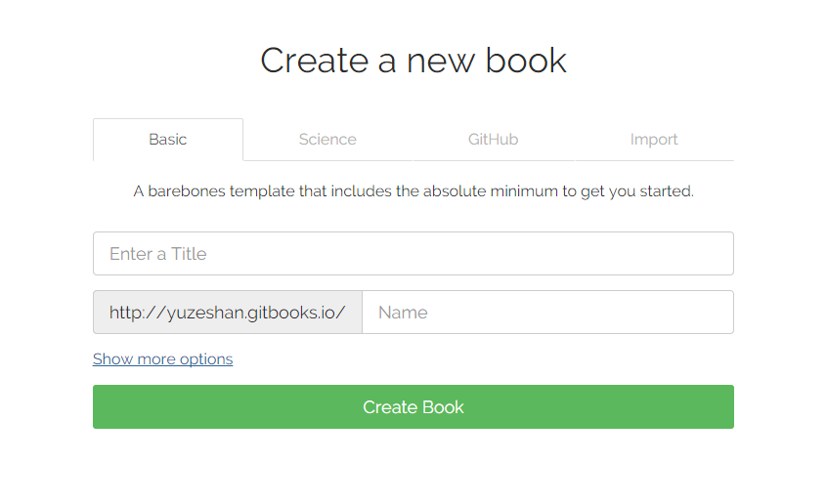Open the Show more options link
Viewport: 827px width, 504px height.
pyautogui.click(x=162, y=358)
